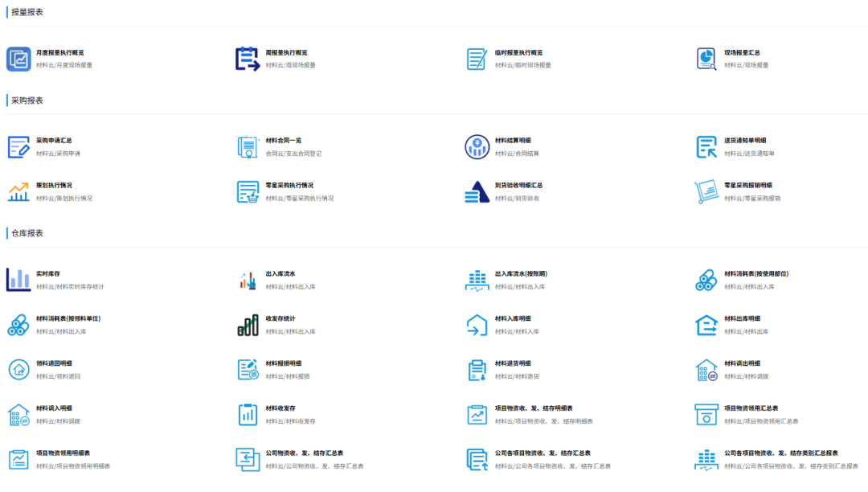Open the 材料结算明细 round icon

pos(477,147)
